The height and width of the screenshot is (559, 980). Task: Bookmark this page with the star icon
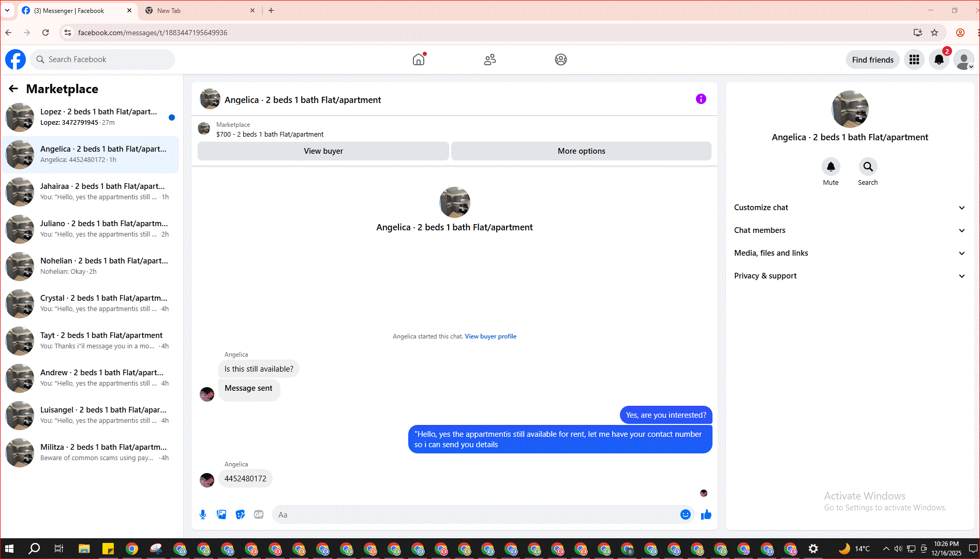[934, 33]
